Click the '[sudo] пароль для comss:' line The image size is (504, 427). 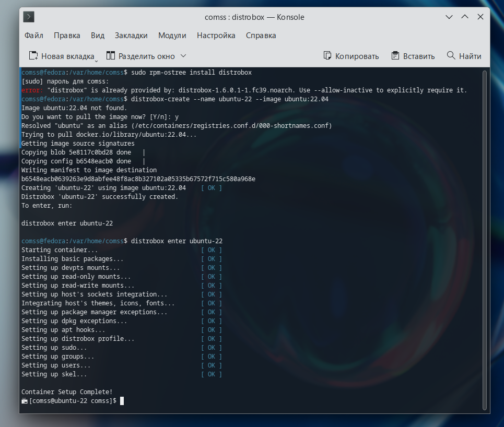65,81
